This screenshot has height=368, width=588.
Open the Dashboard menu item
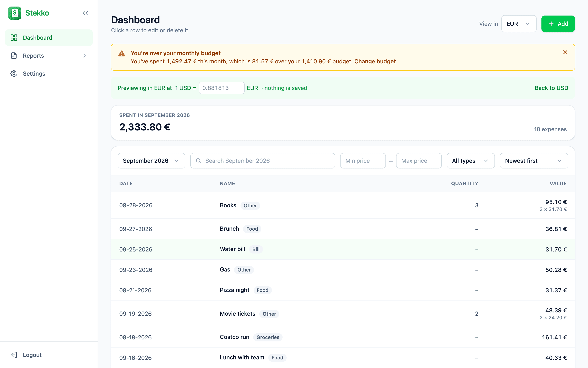pos(49,37)
